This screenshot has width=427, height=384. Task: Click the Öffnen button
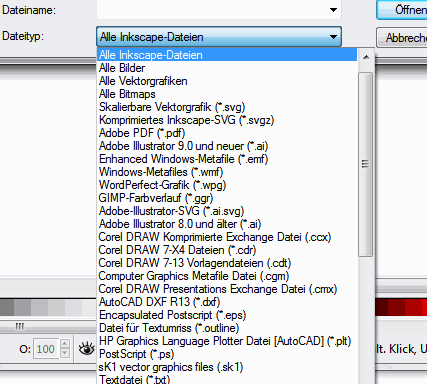pos(402,10)
